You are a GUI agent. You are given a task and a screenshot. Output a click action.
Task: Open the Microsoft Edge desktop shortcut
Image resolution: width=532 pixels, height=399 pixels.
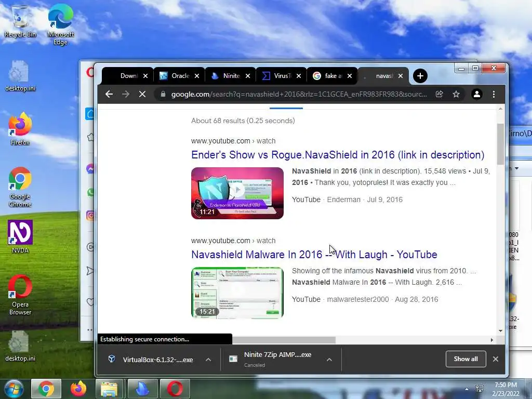click(x=60, y=24)
